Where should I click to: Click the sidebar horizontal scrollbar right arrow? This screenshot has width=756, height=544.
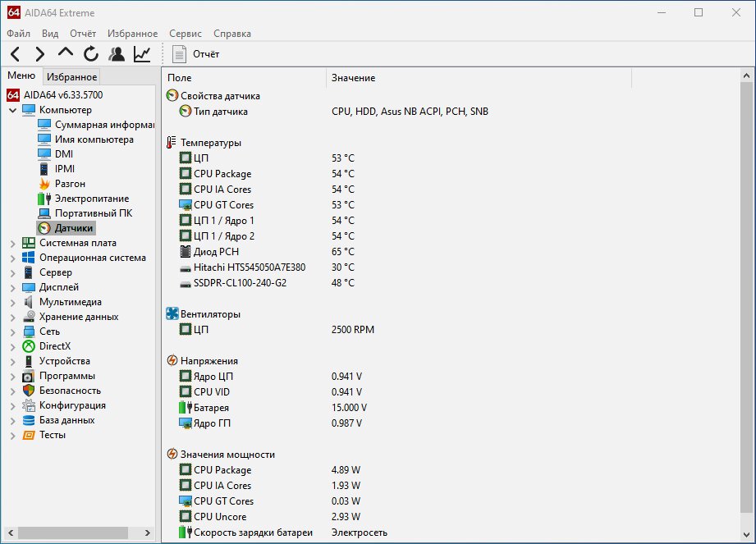click(x=148, y=533)
